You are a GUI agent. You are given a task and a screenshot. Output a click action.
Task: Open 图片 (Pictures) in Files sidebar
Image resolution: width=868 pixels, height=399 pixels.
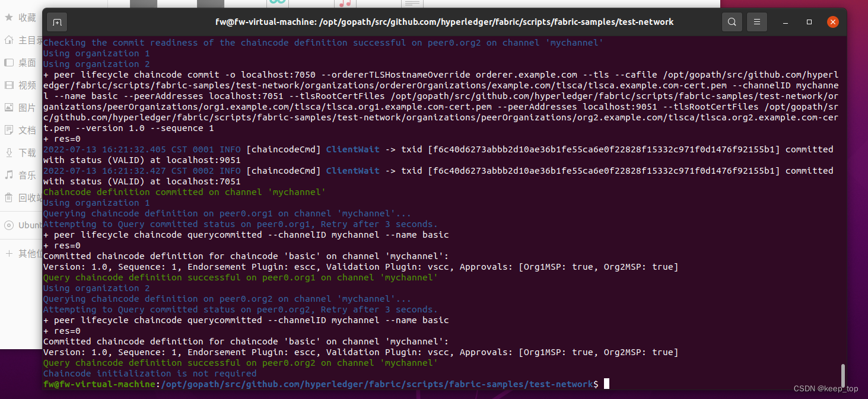(21, 107)
